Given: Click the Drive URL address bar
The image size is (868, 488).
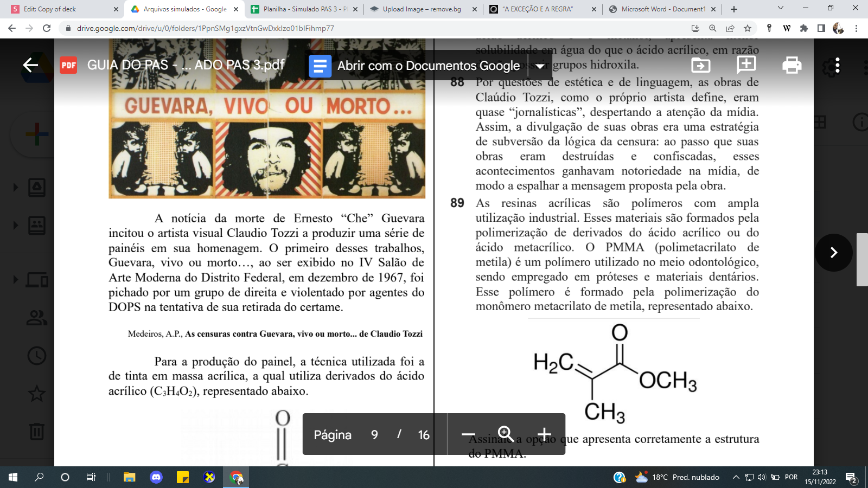Looking at the screenshot, I should (x=374, y=28).
